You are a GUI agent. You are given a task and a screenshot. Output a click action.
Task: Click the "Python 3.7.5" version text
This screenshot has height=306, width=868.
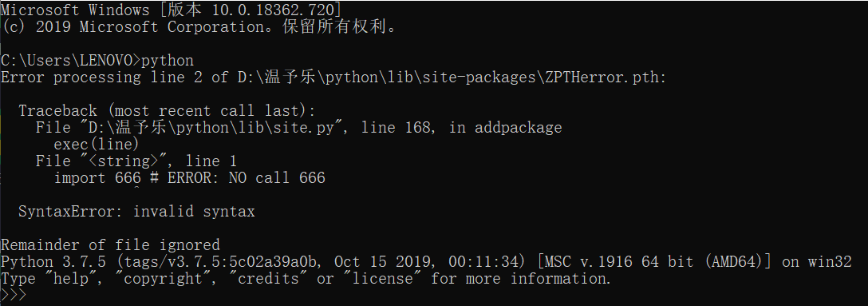[53, 261]
